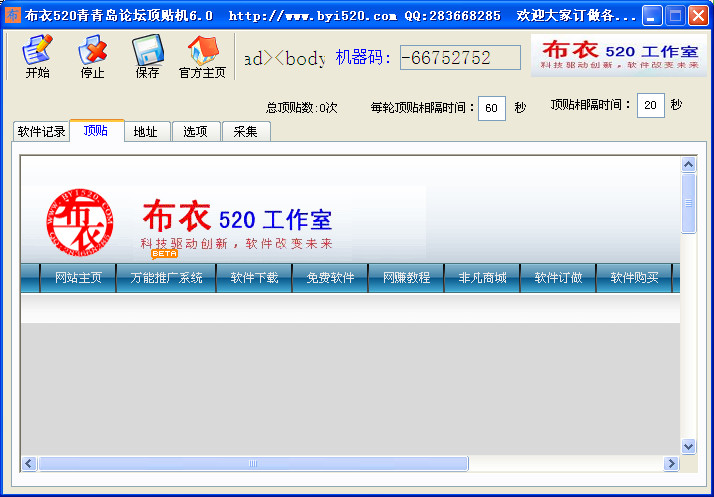
Task: Click the 布衣520工作室 banner at top right
Action: click(x=618, y=56)
